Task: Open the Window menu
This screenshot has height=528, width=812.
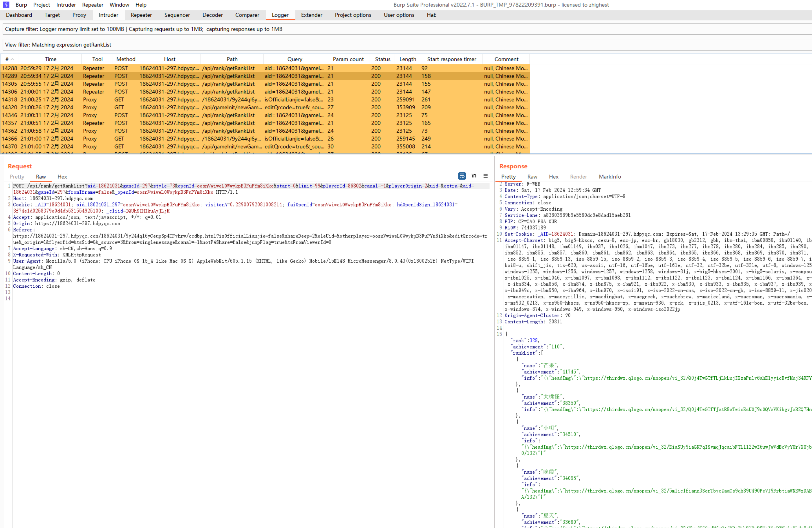Action: pos(119,5)
